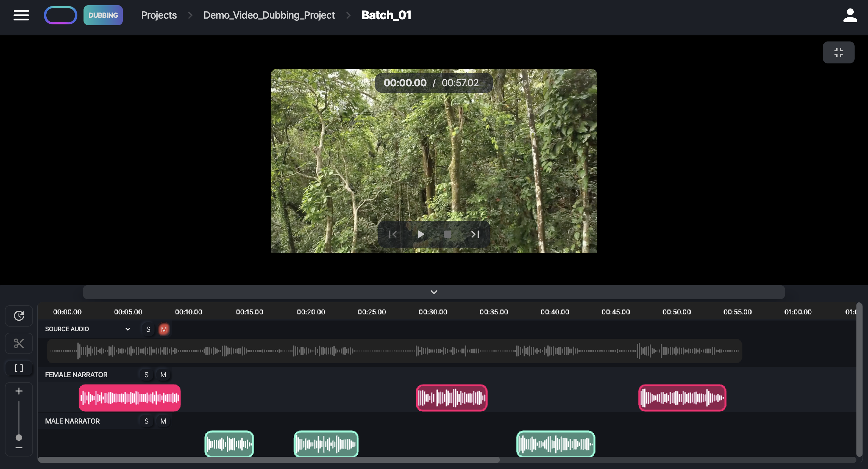This screenshot has width=868, height=469.
Task: Select the first pink Female Narrator clip
Action: click(x=130, y=398)
